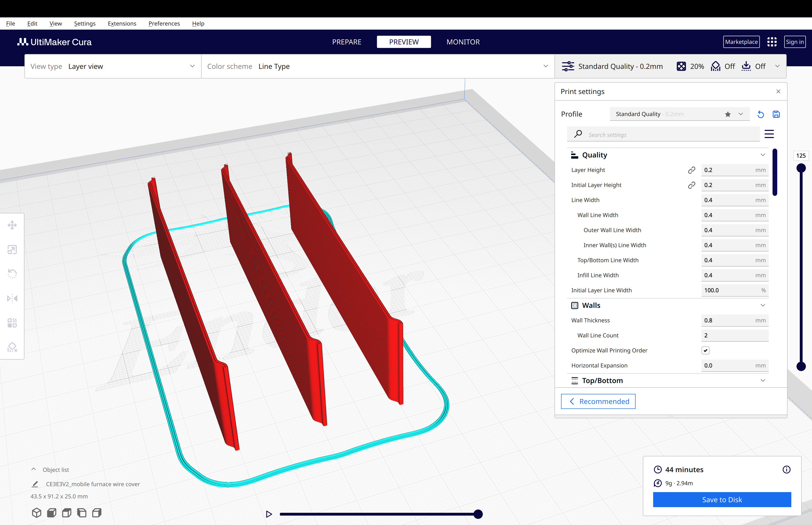The image size is (812, 525).
Task: Open the Extensions menu
Action: tap(121, 23)
